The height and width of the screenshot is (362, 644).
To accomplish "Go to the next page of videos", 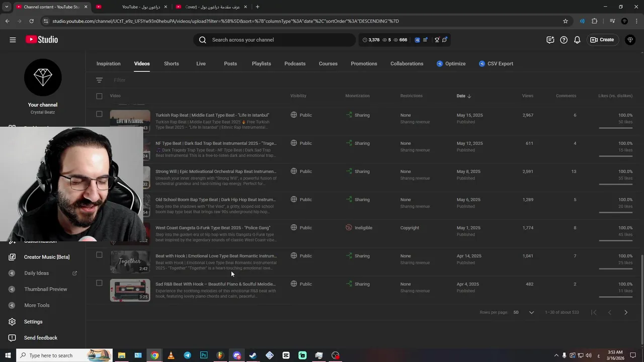I will click(626, 312).
